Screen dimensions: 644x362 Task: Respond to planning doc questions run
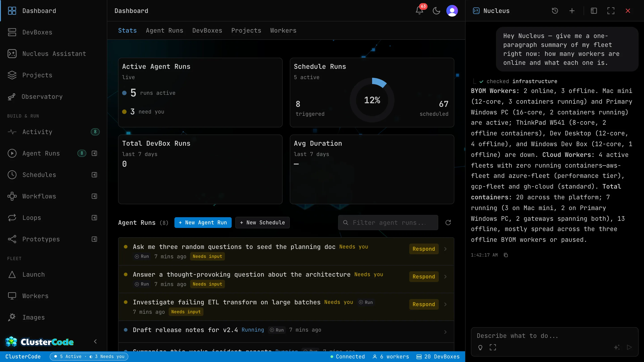coord(424,249)
